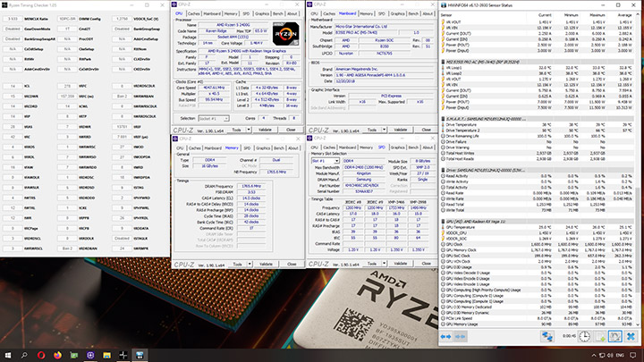Launch Opera from the taskbar

click(41, 355)
